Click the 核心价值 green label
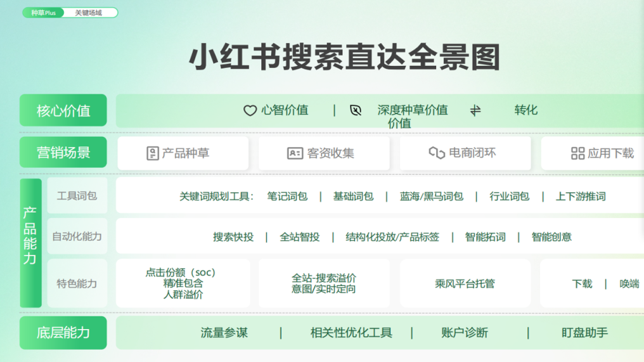 pos(63,110)
